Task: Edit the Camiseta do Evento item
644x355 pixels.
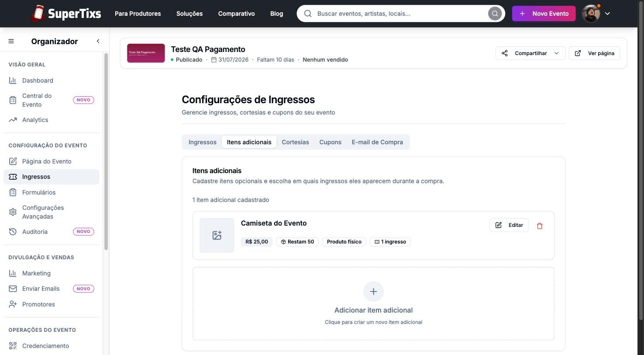Action: pos(509,225)
